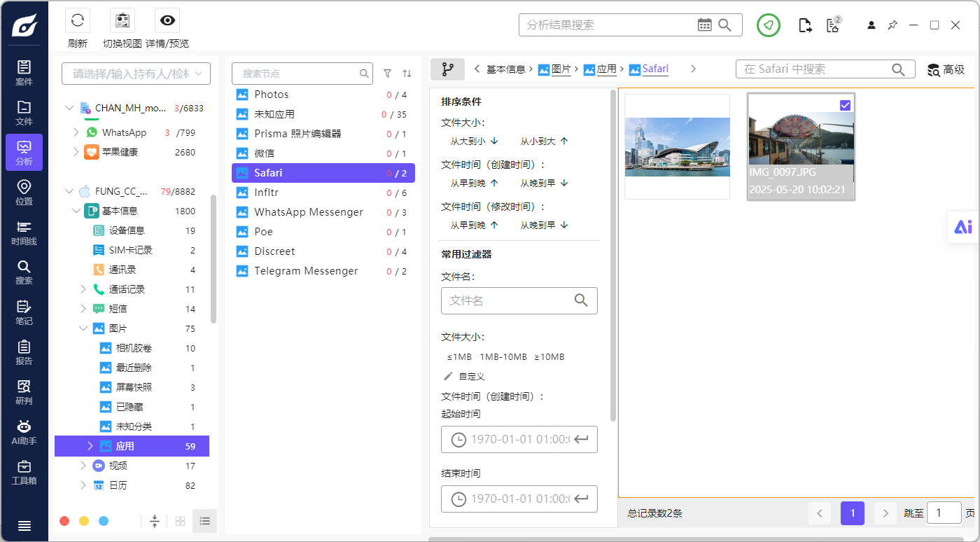This screenshot has width=980, height=542.
Task: Open the AI助手 sidebar section
Action: click(24, 431)
